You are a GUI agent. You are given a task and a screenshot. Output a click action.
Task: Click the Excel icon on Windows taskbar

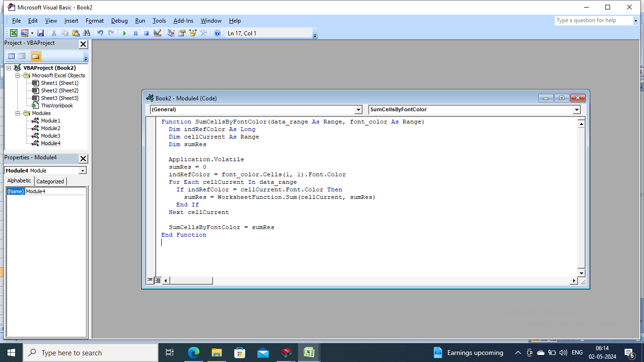coord(309,353)
